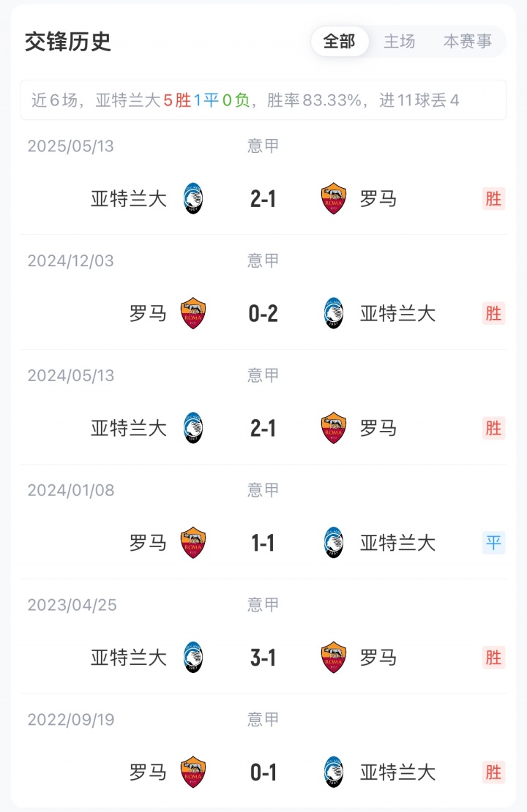Switch to the 本赛事 filter tab
This screenshot has width=527, height=812.
pyautogui.click(x=468, y=42)
